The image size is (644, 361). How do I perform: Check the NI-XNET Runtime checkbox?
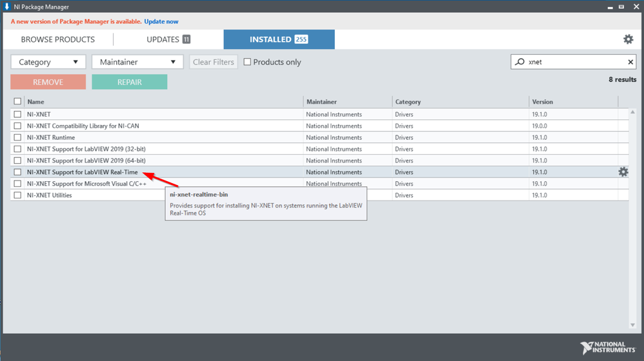click(17, 137)
